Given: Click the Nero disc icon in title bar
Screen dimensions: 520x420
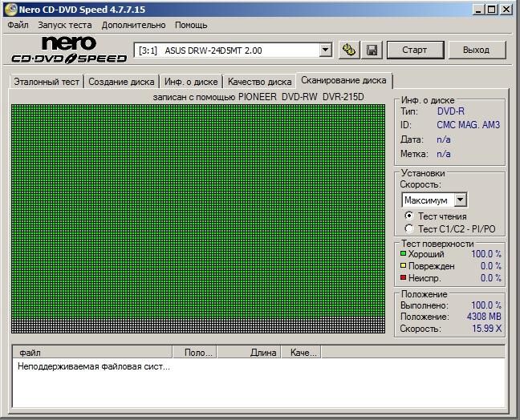Looking at the screenshot, I should [10, 10].
